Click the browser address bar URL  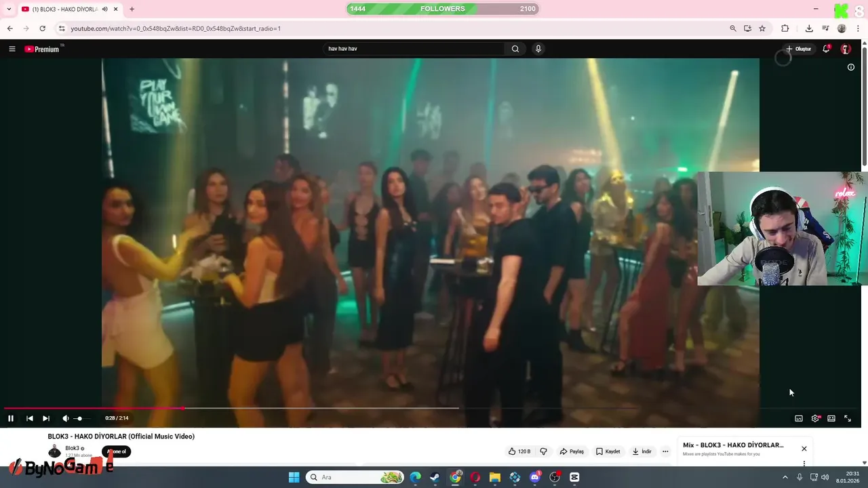pyautogui.click(x=176, y=28)
